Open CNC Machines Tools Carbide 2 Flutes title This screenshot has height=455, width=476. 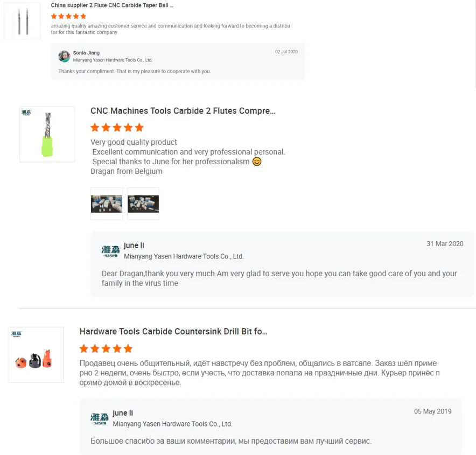click(x=183, y=111)
